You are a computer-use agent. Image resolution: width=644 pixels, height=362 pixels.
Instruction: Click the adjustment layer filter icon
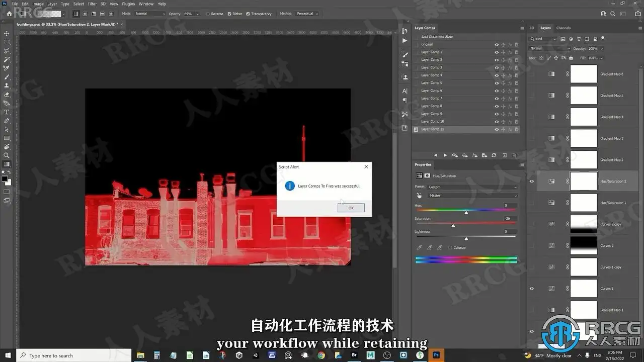click(x=571, y=39)
